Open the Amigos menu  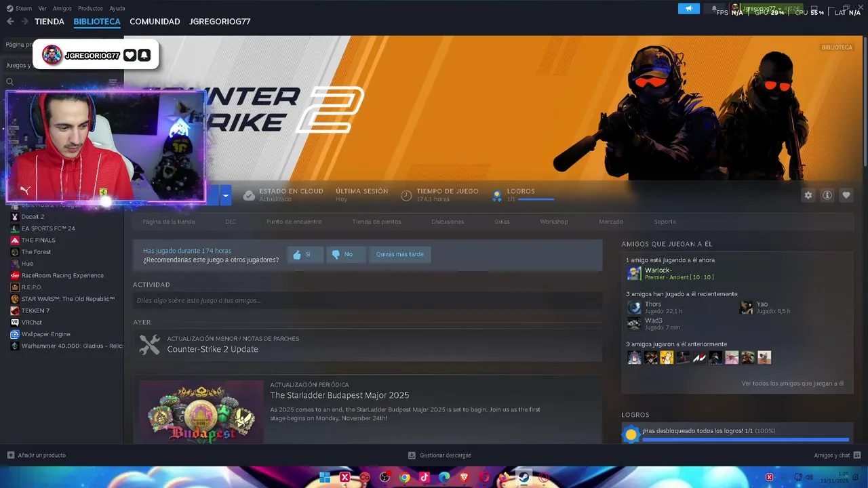pos(62,8)
